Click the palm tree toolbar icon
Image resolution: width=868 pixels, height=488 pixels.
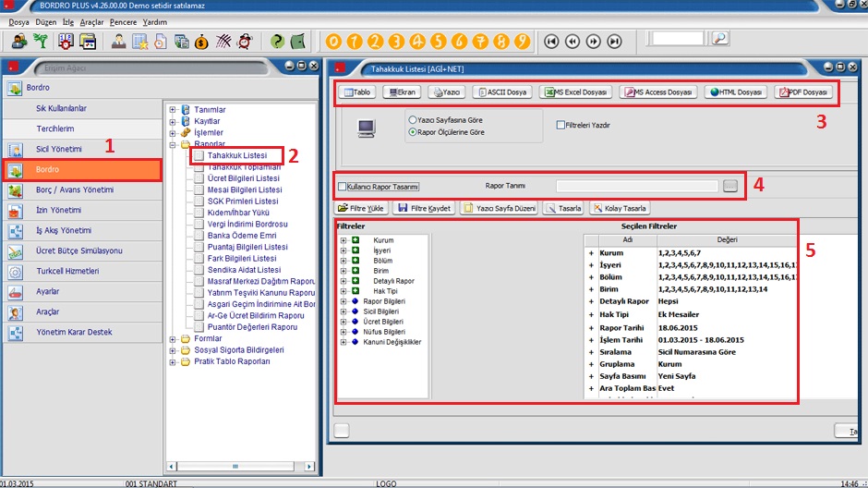pyautogui.click(x=41, y=42)
